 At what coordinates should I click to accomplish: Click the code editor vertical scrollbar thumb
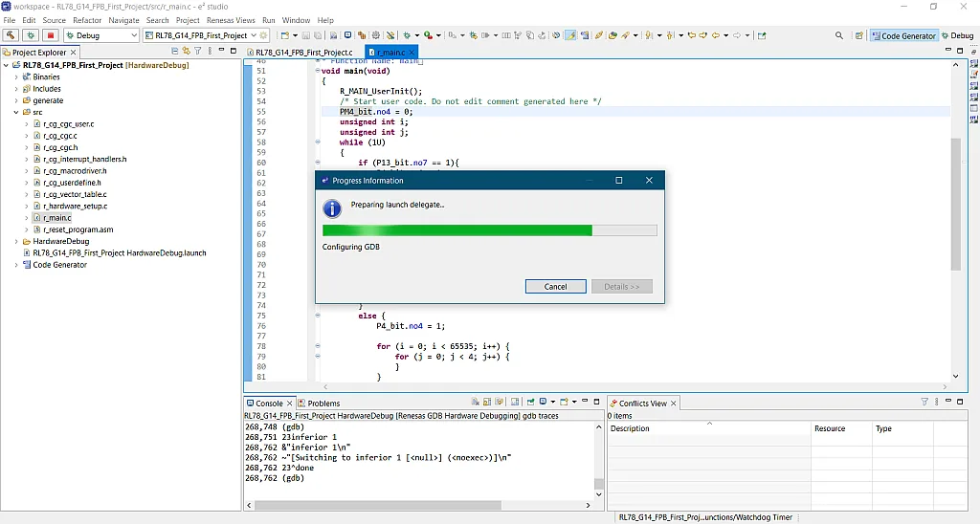click(x=956, y=205)
